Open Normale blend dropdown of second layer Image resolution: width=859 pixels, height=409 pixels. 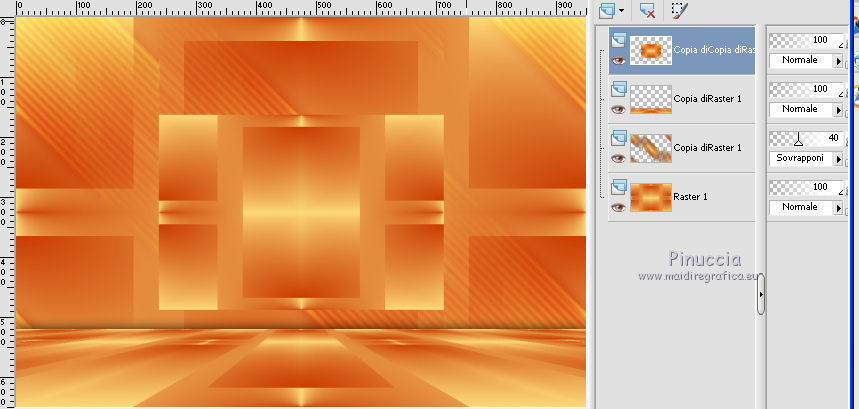click(x=838, y=110)
